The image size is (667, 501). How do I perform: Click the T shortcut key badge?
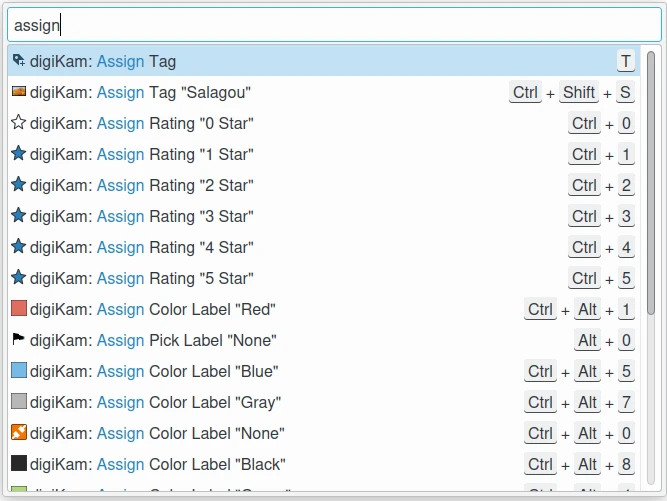pos(626,61)
